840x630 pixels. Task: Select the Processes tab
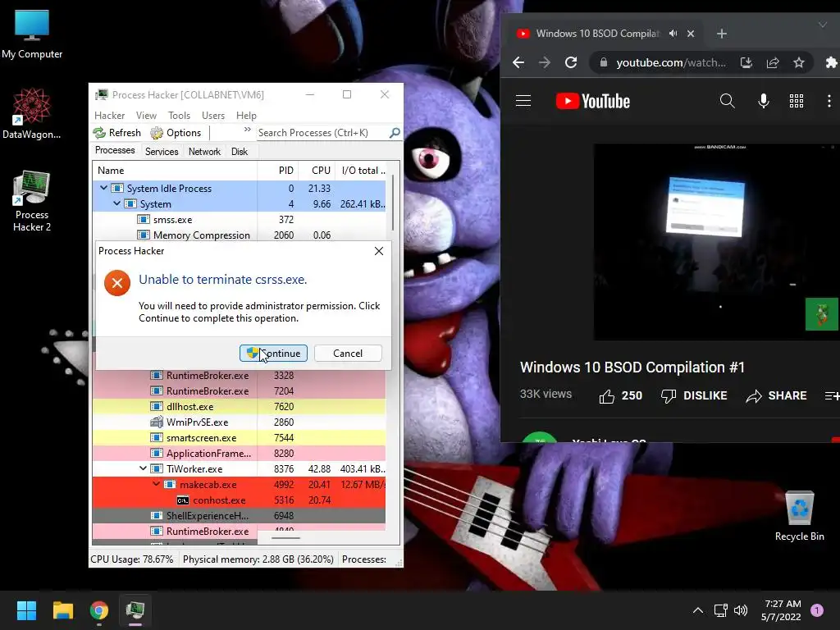tap(115, 151)
